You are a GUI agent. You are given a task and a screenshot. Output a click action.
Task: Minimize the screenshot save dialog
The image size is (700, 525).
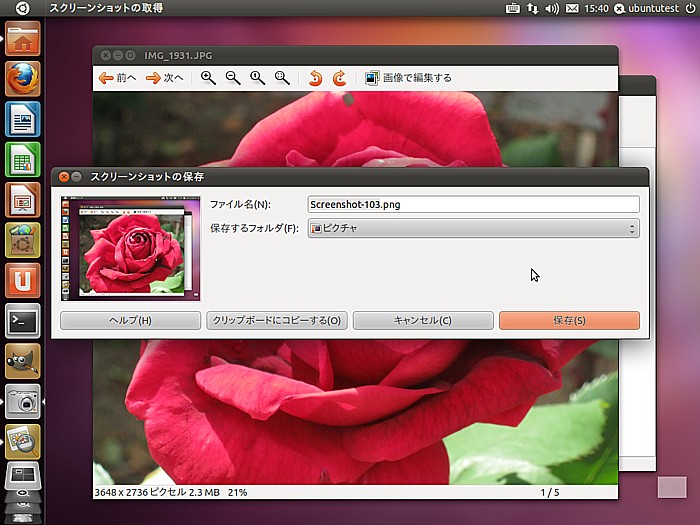click(x=76, y=177)
